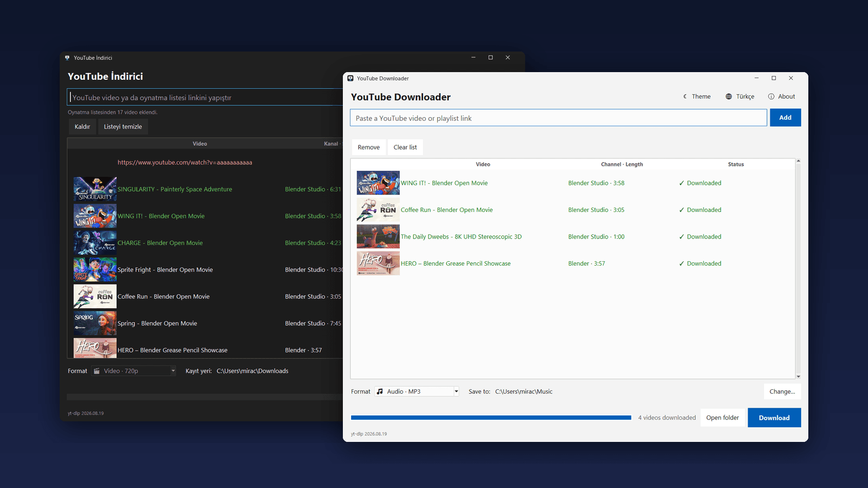Click YouTube Downloader title bar app icon
This screenshot has width=868, height=488.
coord(350,79)
